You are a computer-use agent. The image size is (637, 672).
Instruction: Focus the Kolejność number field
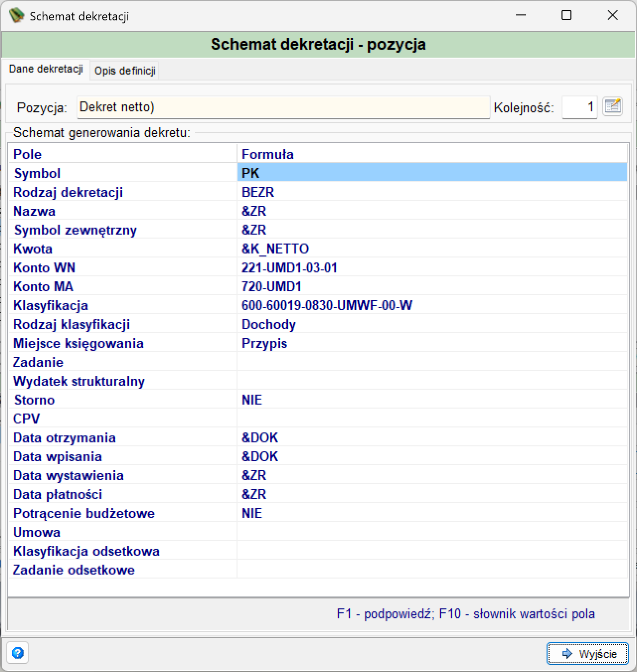click(579, 107)
